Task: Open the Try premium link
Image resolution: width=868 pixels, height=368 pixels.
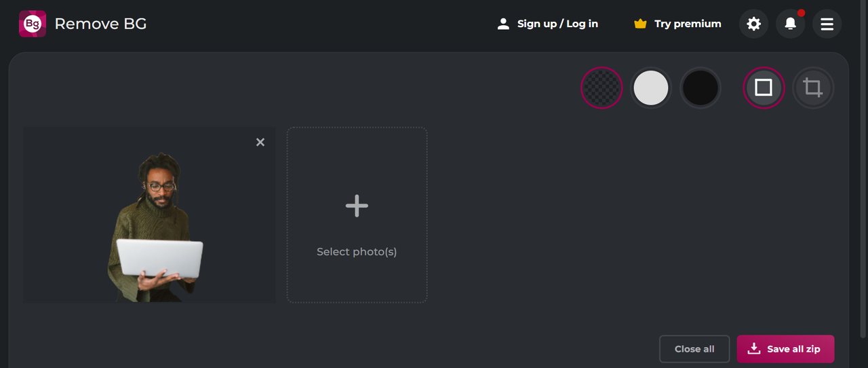Action: click(x=688, y=24)
